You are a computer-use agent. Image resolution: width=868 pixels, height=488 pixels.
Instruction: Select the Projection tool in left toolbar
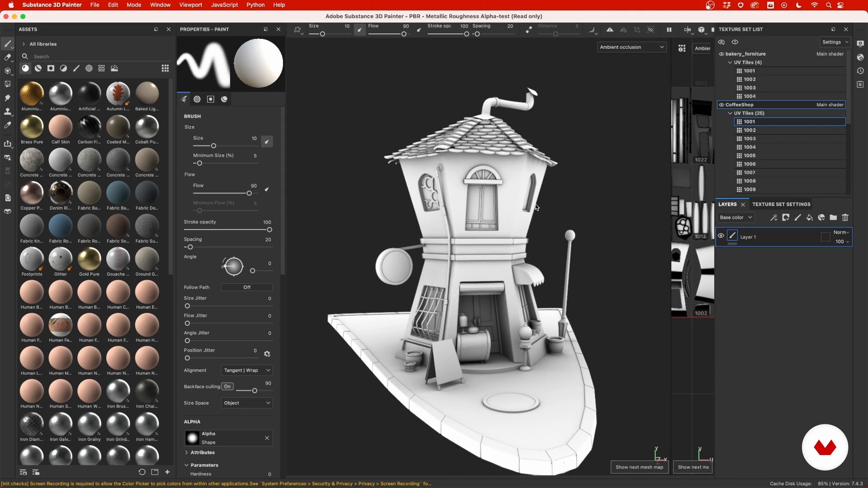point(8,71)
